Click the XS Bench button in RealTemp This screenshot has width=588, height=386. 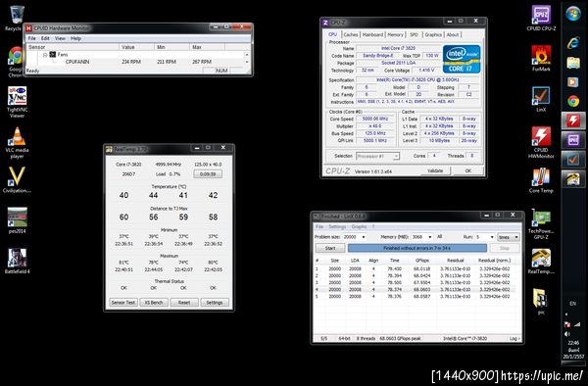(154, 303)
